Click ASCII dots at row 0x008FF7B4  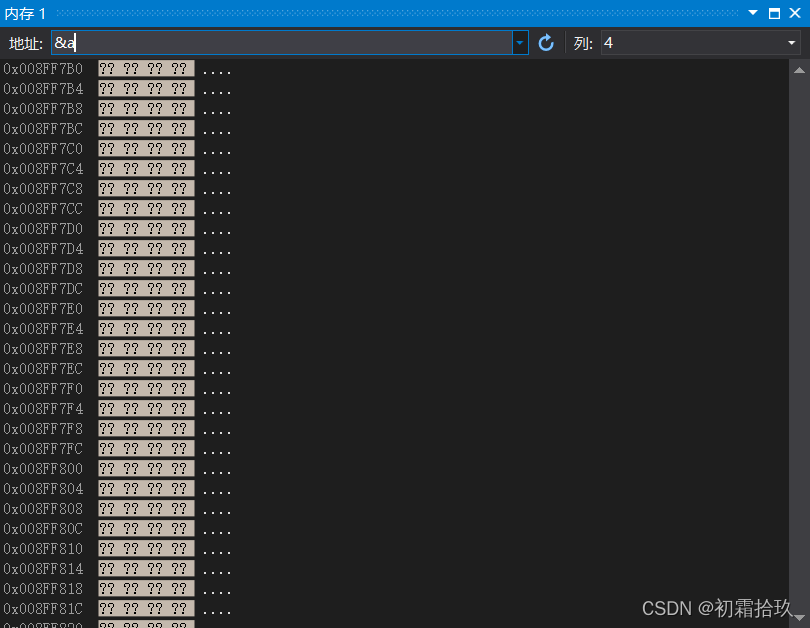[x=217, y=93]
